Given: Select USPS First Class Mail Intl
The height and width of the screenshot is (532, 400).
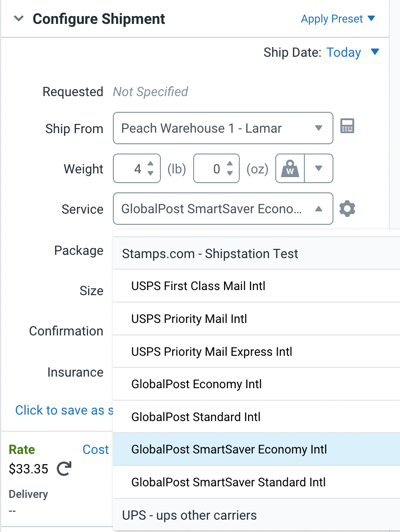Looking at the screenshot, I should tap(256, 286).
